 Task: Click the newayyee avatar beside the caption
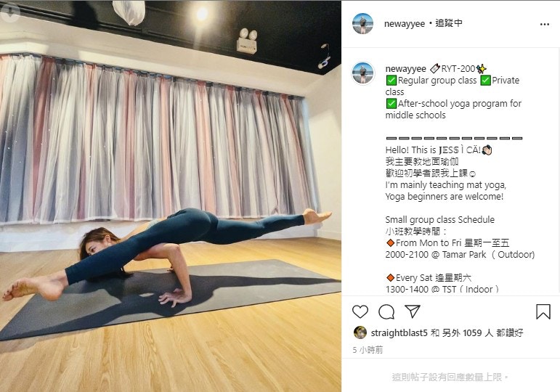pyautogui.click(x=363, y=73)
